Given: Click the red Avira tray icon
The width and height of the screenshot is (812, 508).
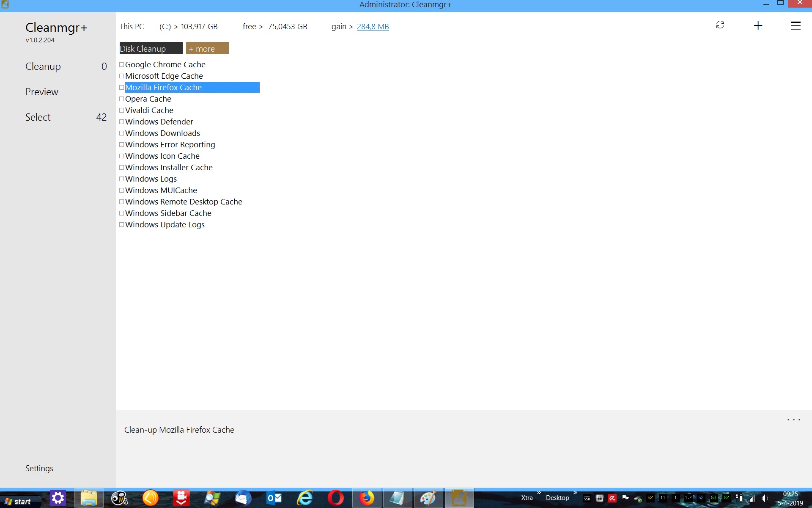Looking at the screenshot, I should (x=612, y=498).
